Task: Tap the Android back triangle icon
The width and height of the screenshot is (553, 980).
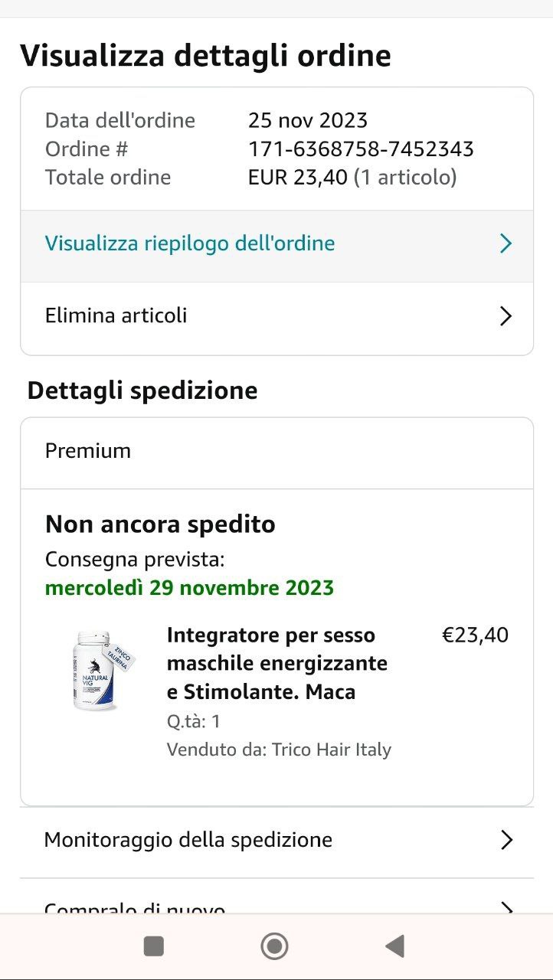Action: 394,947
